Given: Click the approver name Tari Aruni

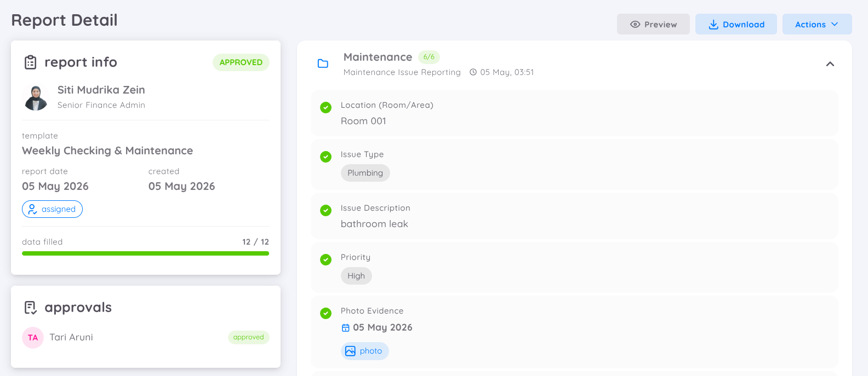Looking at the screenshot, I should [x=71, y=337].
